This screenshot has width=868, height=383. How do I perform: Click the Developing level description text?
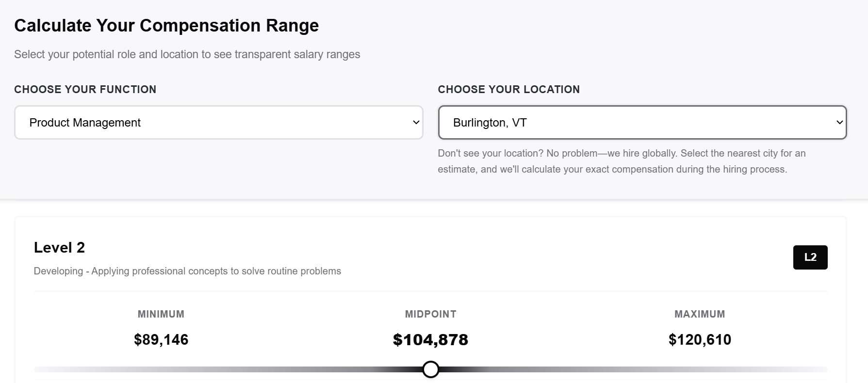click(x=187, y=271)
